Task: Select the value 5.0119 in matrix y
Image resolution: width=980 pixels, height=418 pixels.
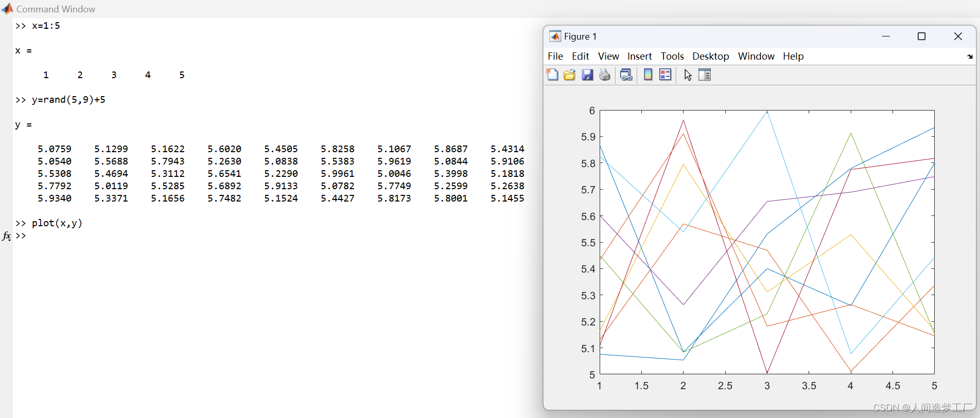Action: [111, 186]
